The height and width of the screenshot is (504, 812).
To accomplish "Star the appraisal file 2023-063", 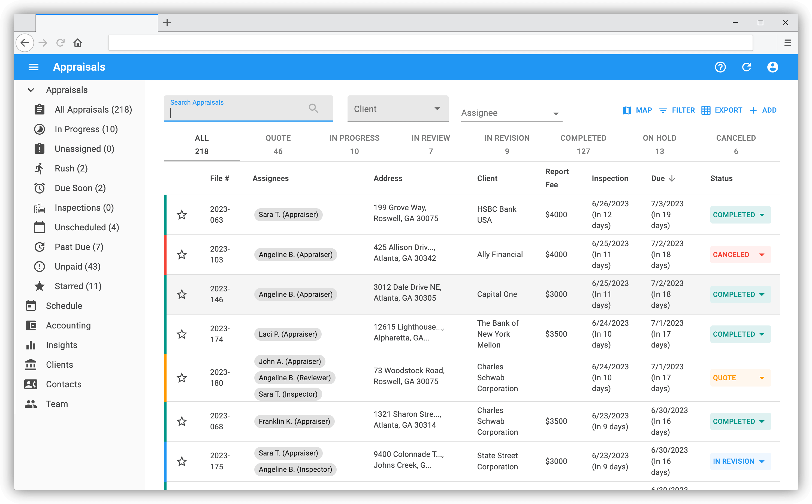I will [182, 215].
